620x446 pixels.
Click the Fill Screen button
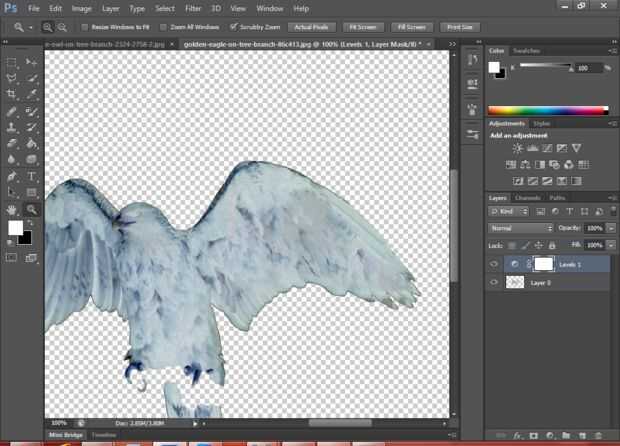coord(412,27)
